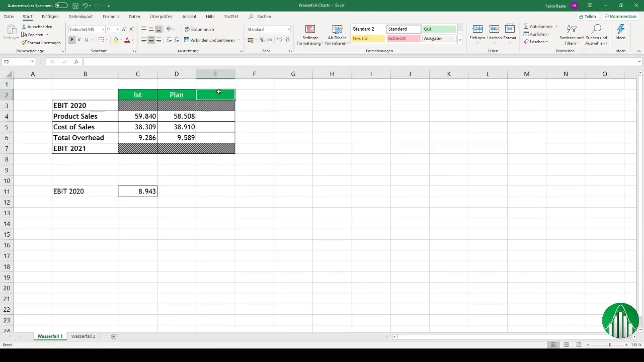The image size is (644, 362).
Task: Click the Suchen und Auswählen magnifier
Action: [597, 35]
